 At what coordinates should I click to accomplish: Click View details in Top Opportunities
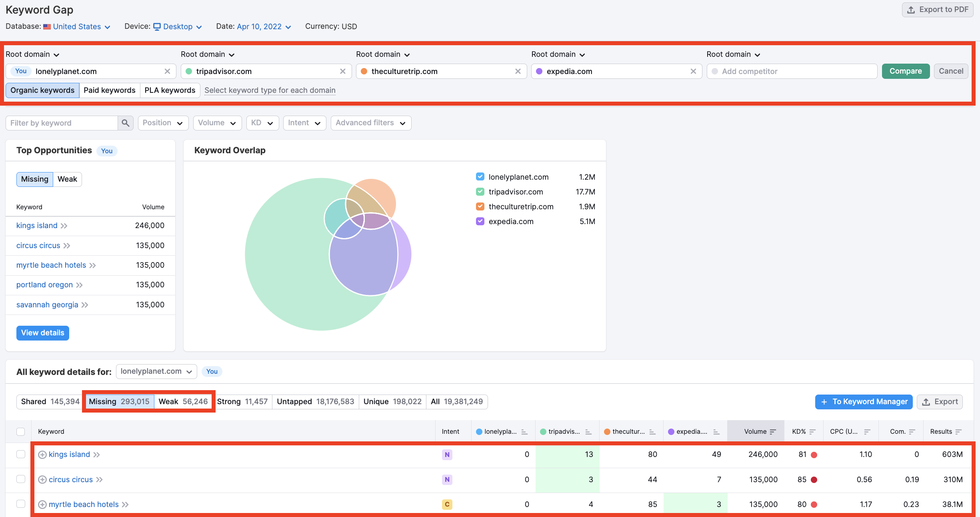[x=43, y=333]
